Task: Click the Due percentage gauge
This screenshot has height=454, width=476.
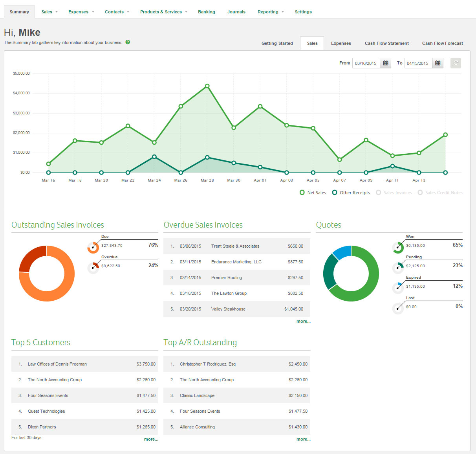Action: (x=93, y=248)
